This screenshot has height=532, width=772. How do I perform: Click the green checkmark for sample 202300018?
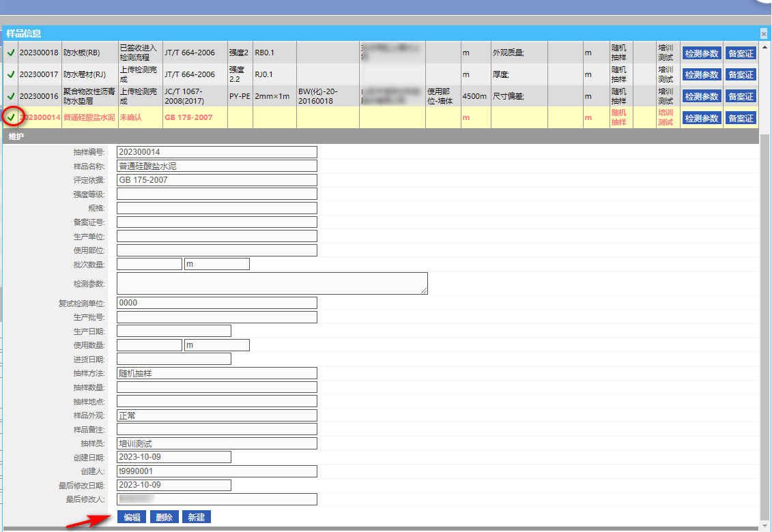pyautogui.click(x=11, y=53)
